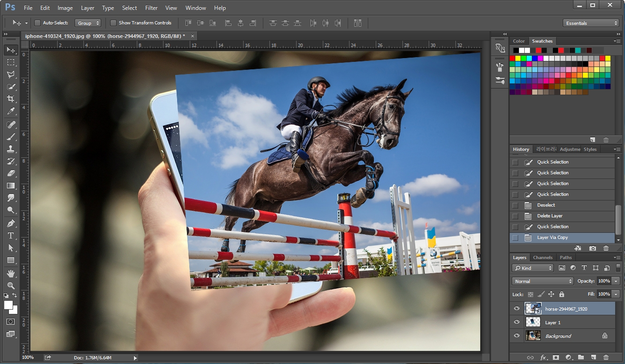Hide the Background layer

pyautogui.click(x=517, y=335)
